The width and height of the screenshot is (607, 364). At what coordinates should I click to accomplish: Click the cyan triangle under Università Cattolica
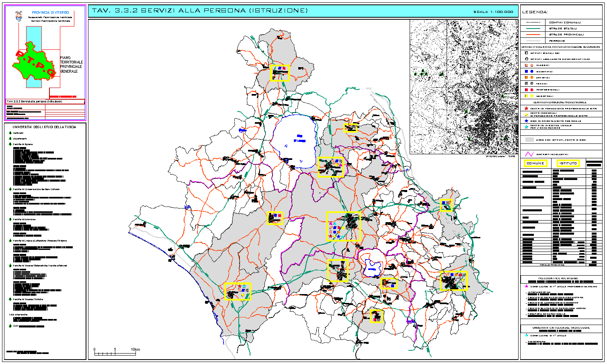coord(526,335)
